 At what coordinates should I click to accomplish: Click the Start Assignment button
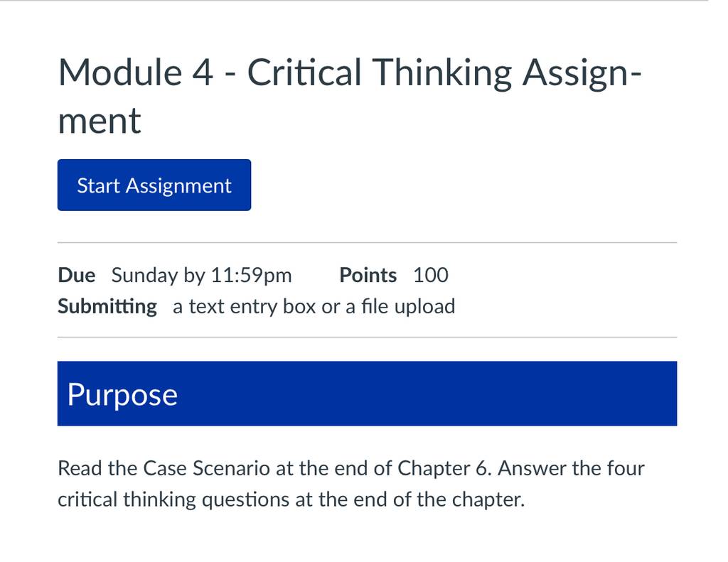coord(154,185)
